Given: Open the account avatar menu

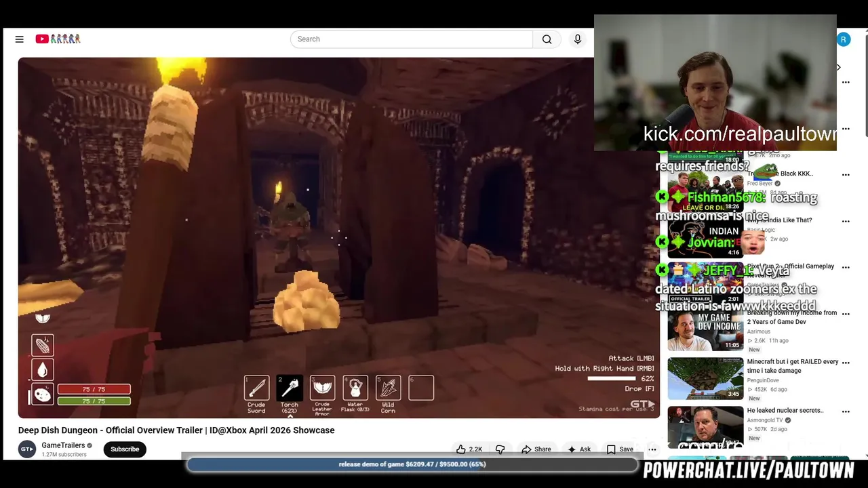Looking at the screenshot, I should click(x=844, y=39).
